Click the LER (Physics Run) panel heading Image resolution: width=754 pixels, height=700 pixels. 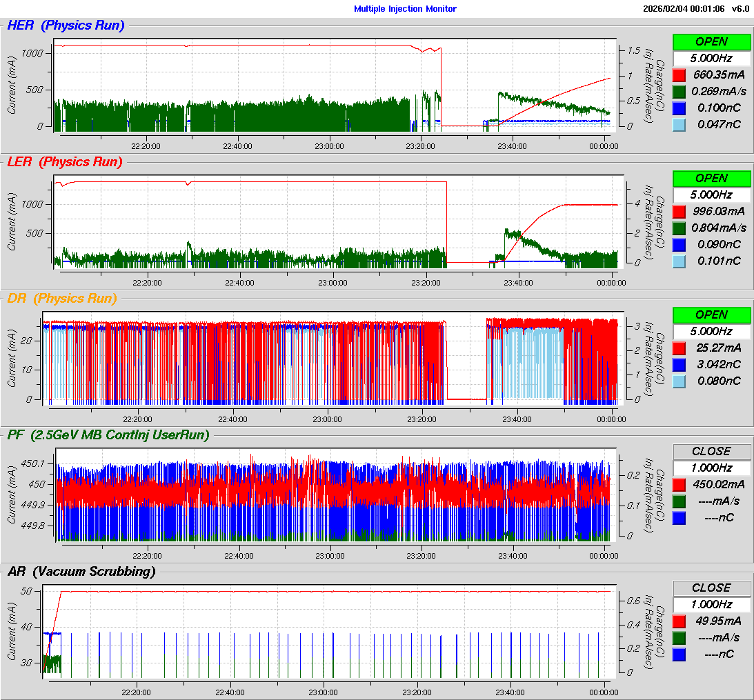coord(65,162)
